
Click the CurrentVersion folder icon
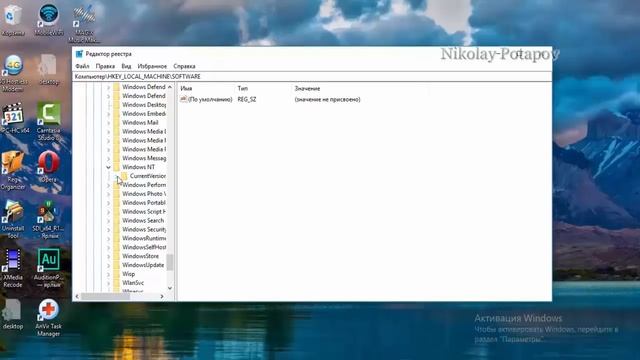pyautogui.click(x=124, y=176)
